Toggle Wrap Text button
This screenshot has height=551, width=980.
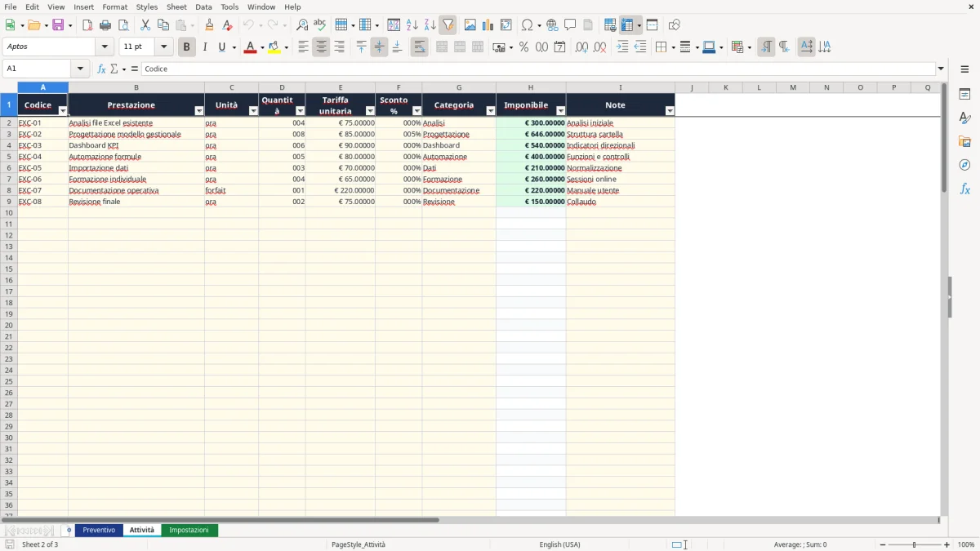click(x=419, y=47)
